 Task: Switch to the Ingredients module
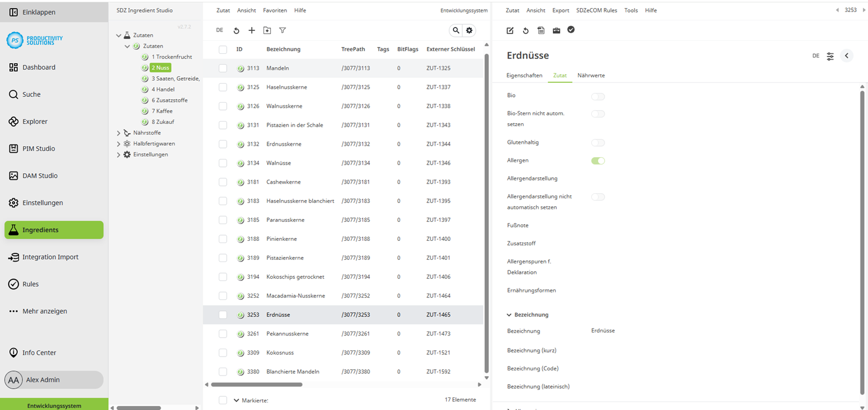pyautogui.click(x=41, y=230)
